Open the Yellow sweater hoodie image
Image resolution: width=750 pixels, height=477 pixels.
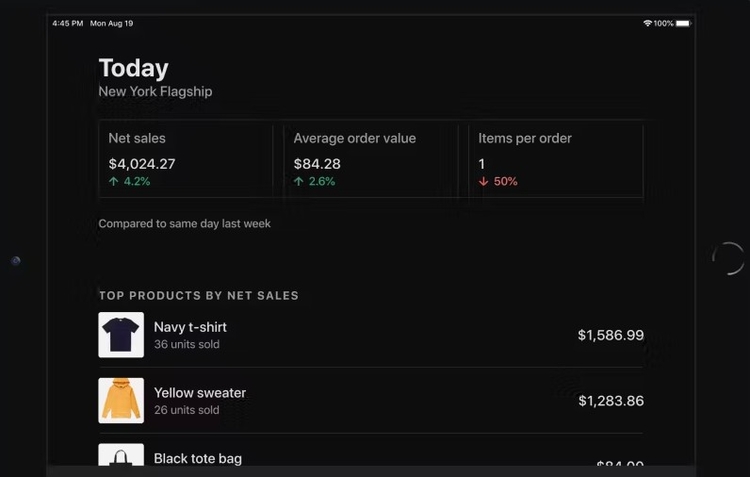point(121,400)
